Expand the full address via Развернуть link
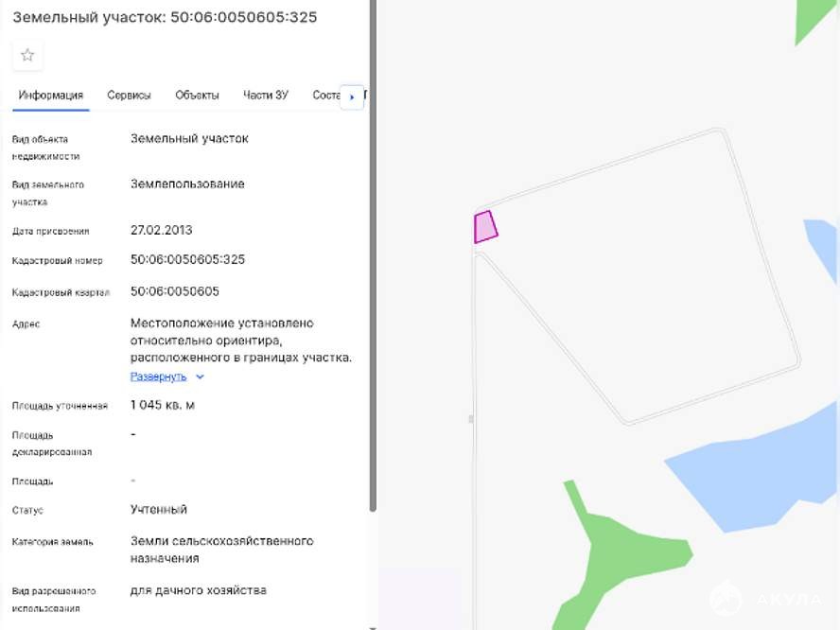This screenshot has height=630, width=840. (158, 376)
